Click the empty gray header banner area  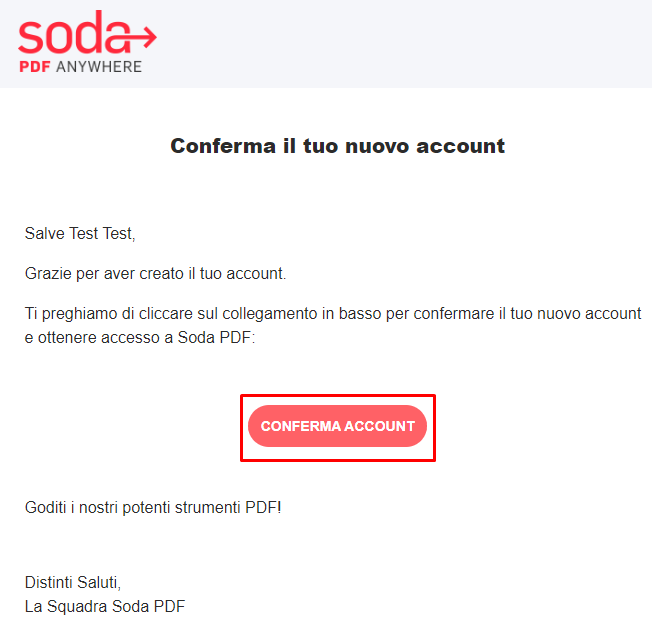[403, 44]
